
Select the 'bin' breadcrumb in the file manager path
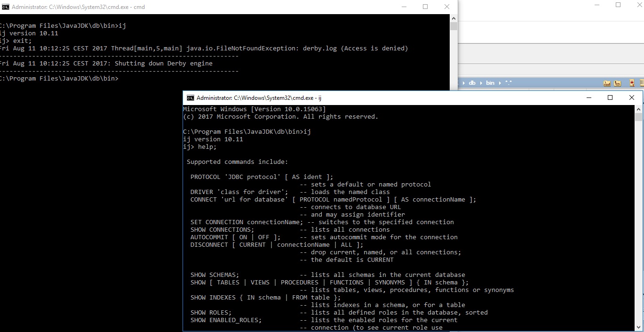click(x=490, y=83)
